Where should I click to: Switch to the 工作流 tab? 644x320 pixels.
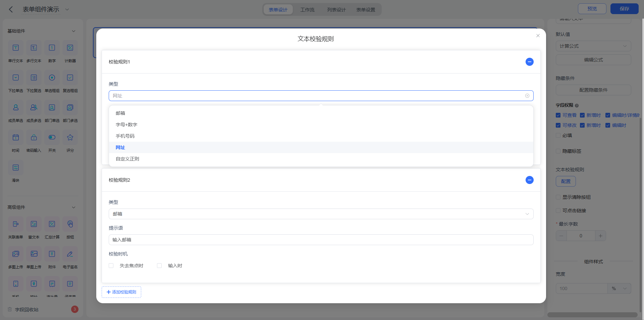tap(307, 10)
